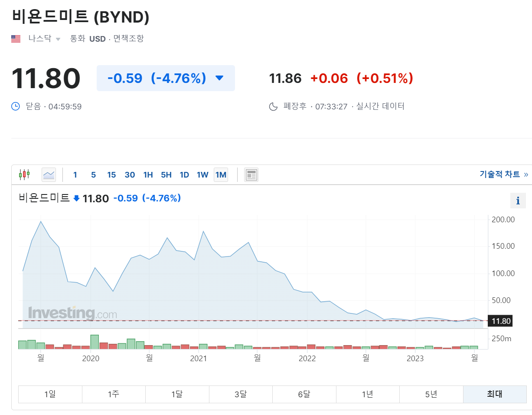Click the main price 11.80
Viewport: 532px width, 415px height.
click(46, 79)
